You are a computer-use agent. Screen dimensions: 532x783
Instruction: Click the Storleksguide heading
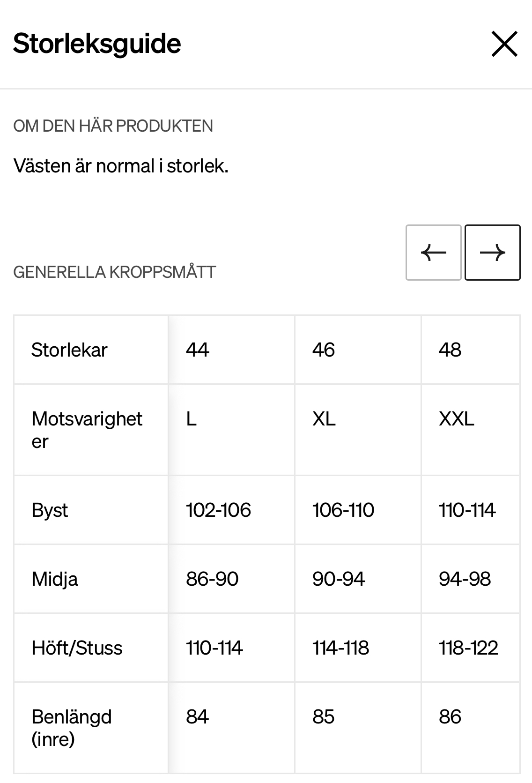(97, 44)
